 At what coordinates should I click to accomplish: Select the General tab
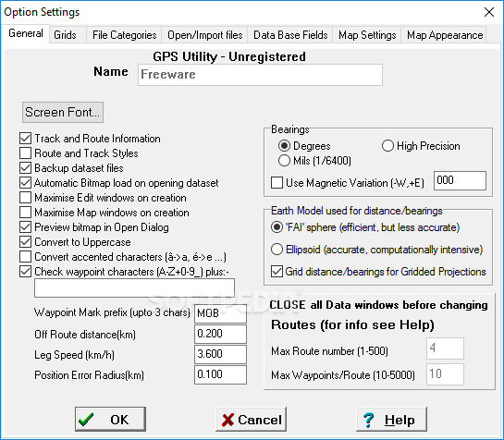coord(25,33)
